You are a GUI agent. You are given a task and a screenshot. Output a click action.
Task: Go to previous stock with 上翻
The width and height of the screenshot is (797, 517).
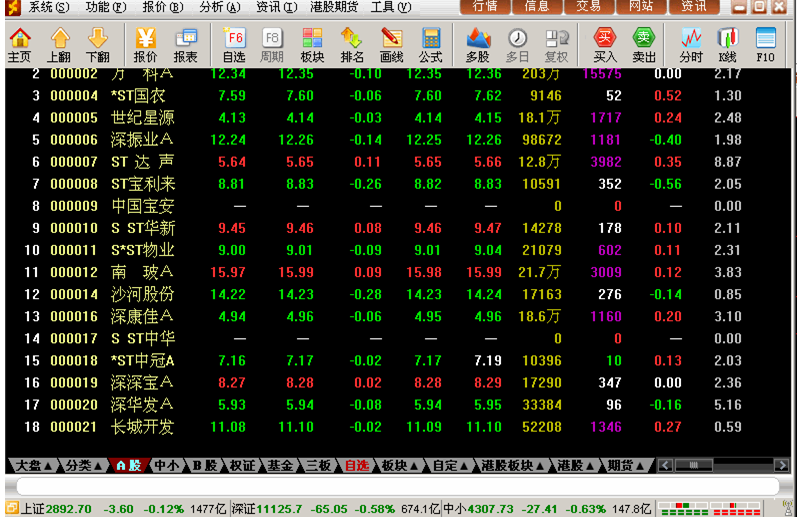click(59, 44)
